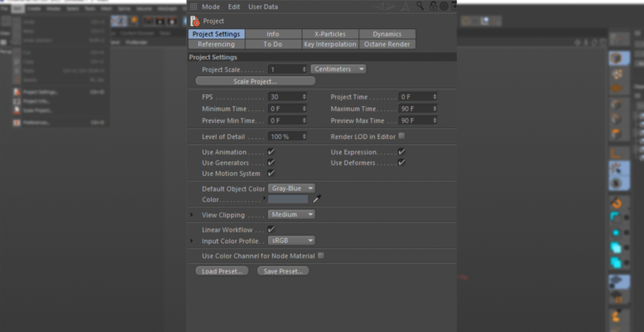Expand the Color row disclosure triangle
644x332 pixels.
[x=264, y=199]
